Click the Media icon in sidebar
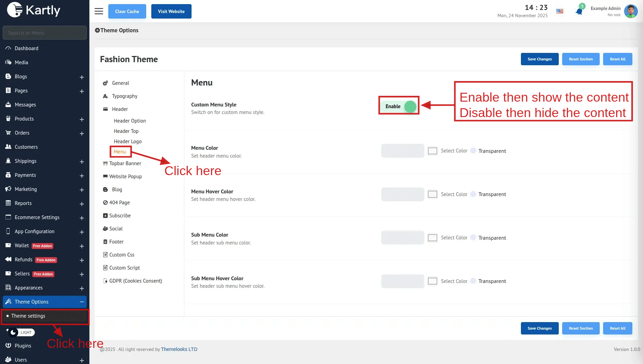643x364 pixels. [x=8, y=62]
